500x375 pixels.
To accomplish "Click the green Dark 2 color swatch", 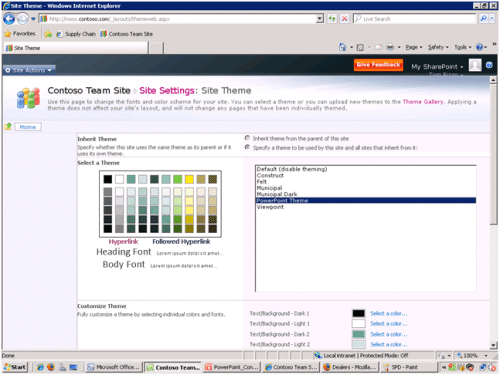I will pyautogui.click(x=359, y=334).
